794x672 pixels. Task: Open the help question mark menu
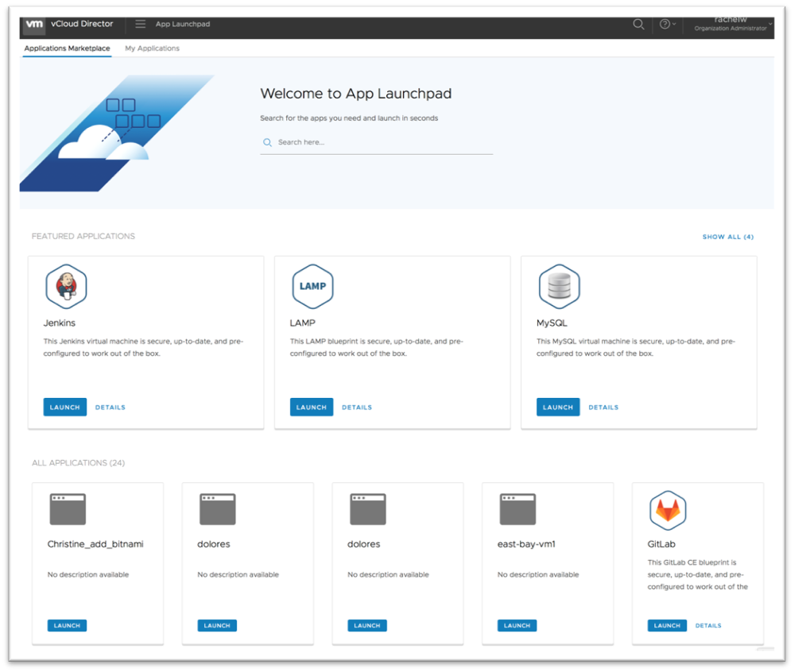[x=668, y=24]
